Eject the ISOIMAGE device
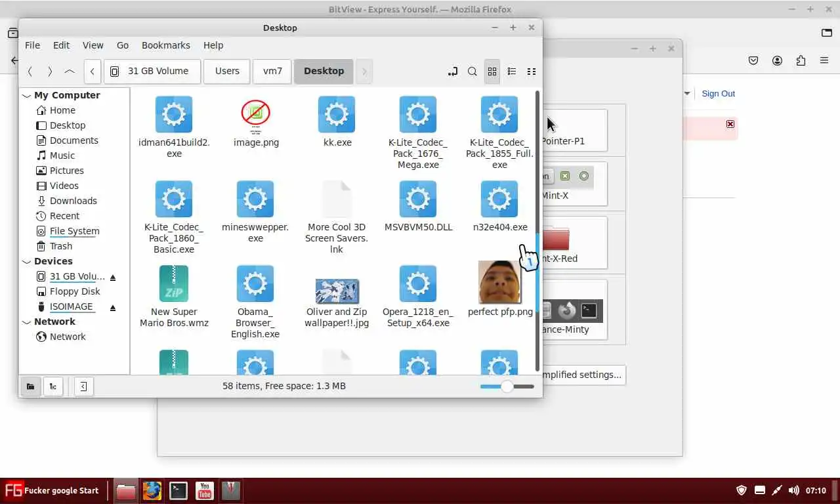This screenshot has height=504, width=840. coord(113,307)
